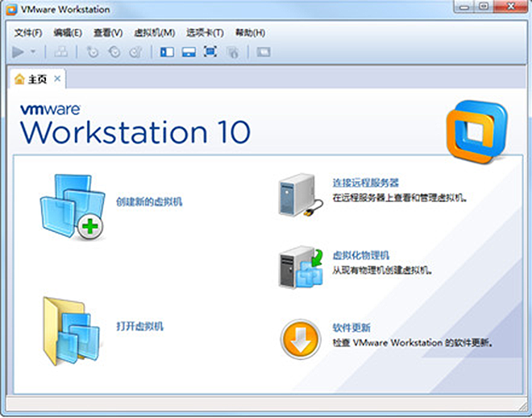The image size is (532, 418).
Task: Click the Software Update download icon
Action: [300, 340]
